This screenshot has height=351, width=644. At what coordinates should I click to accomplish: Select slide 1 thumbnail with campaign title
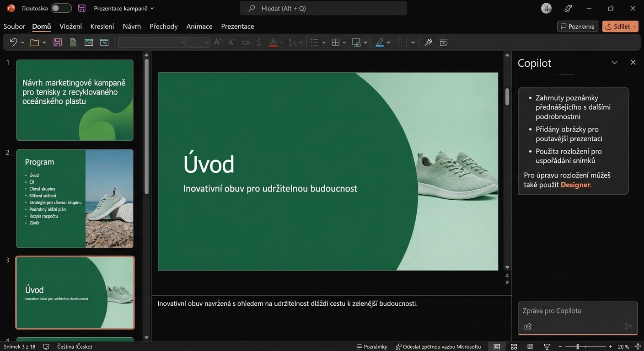coord(75,100)
